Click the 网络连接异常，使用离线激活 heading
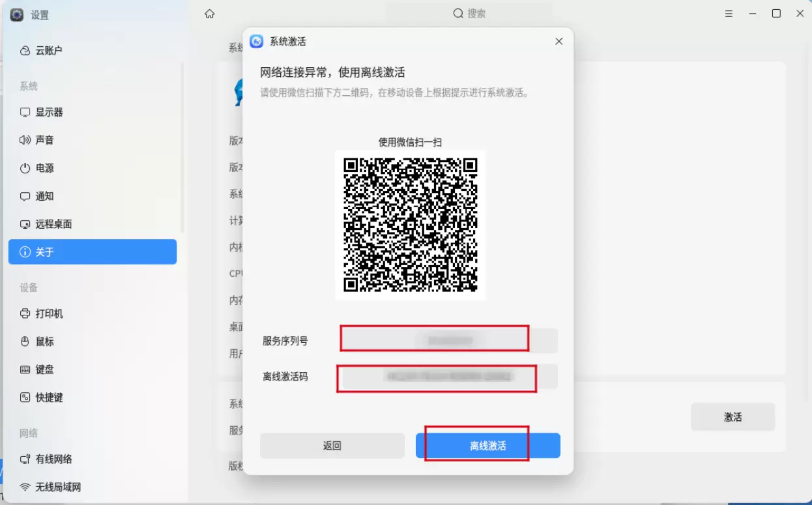 (x=332, y=72)
